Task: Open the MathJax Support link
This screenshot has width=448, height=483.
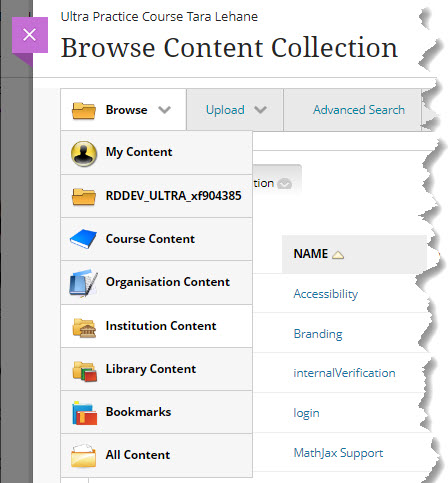Action: pos(338,453)
